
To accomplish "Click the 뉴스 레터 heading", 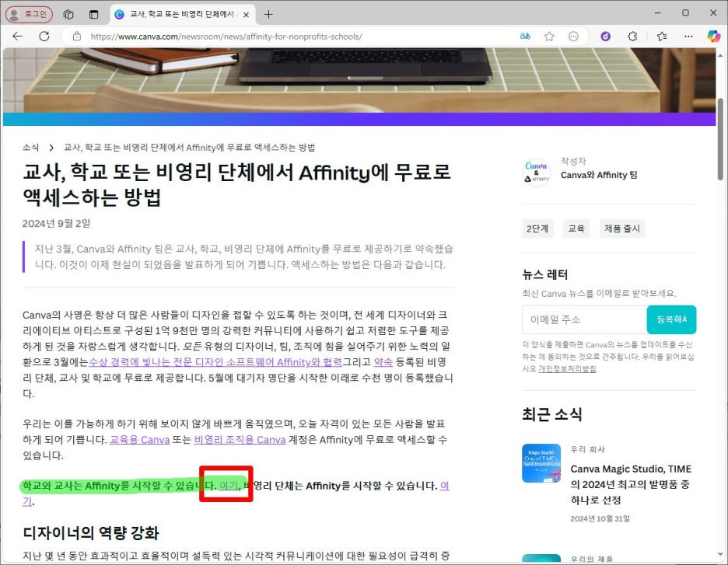I will [x=545, y=274].
